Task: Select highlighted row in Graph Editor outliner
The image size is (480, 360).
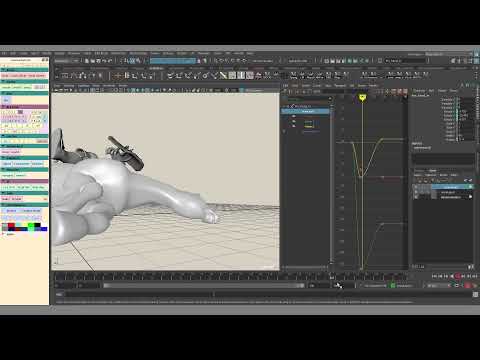Action: [x=306, y=111]
